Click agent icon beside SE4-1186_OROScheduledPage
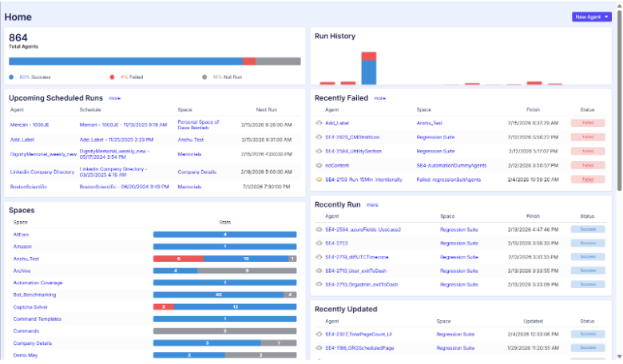The image size is (623, 364). point(319,348)
